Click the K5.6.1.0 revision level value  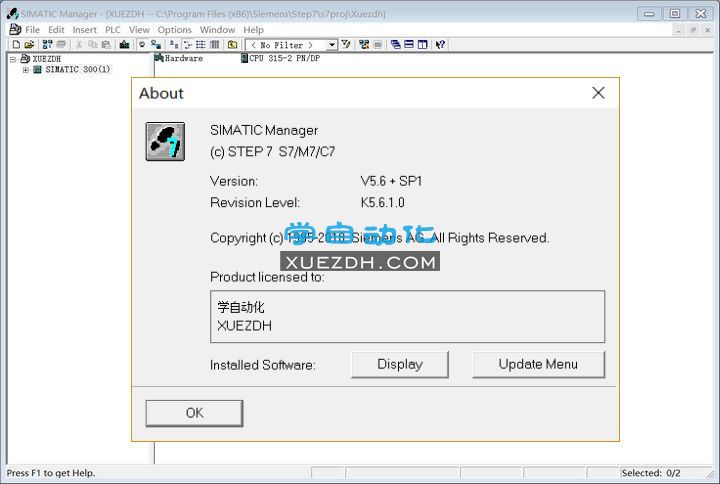click(x=382, y=203)
